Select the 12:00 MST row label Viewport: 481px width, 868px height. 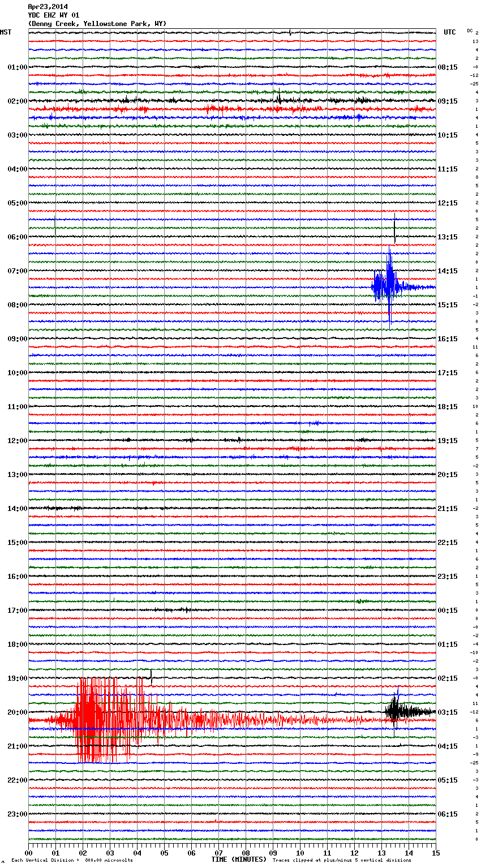pos(18,441)
